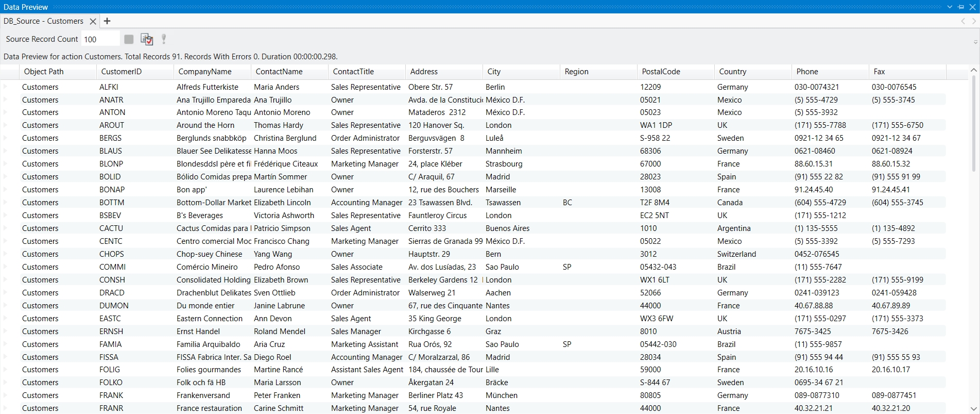Click the vertical scrollbar up arrow
The height and width of the screenshot is (414, 980).
[x=973, y=70]
